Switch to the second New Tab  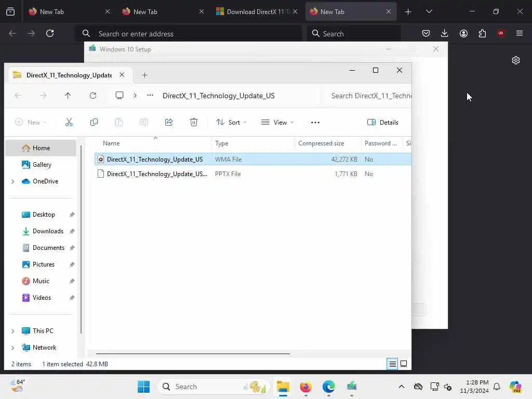click(163, 11)
